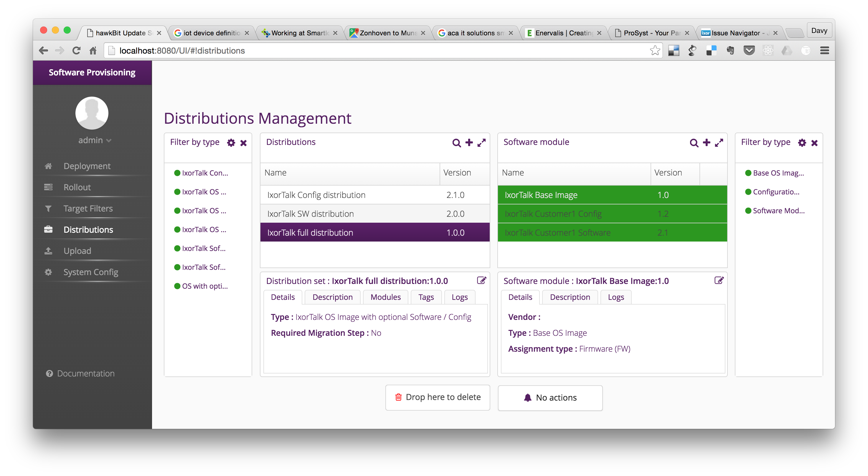Open software module Logs tab
Image resolution: width=868 pixels, height=476 pixels.
(x=616, y=297)
